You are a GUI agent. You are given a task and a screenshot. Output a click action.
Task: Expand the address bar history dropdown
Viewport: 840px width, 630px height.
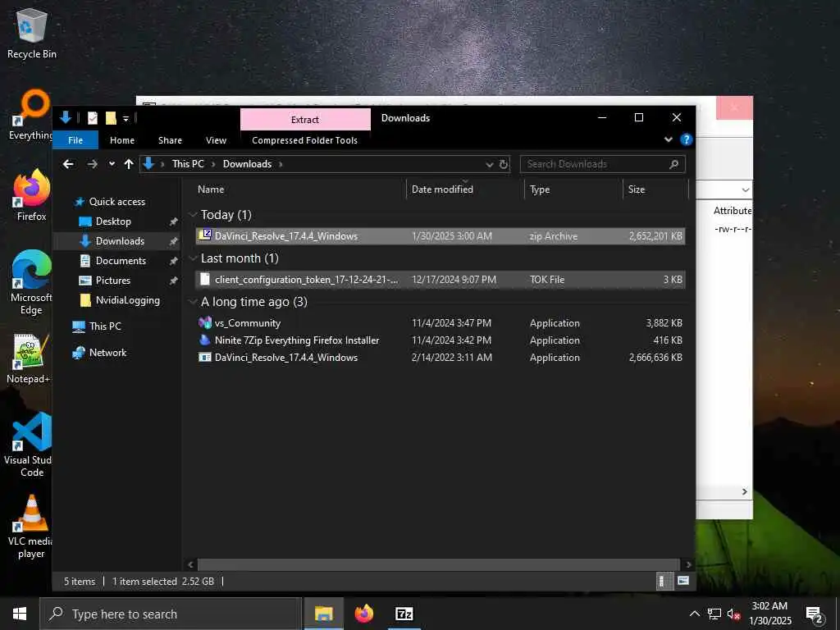pos(489,164)
